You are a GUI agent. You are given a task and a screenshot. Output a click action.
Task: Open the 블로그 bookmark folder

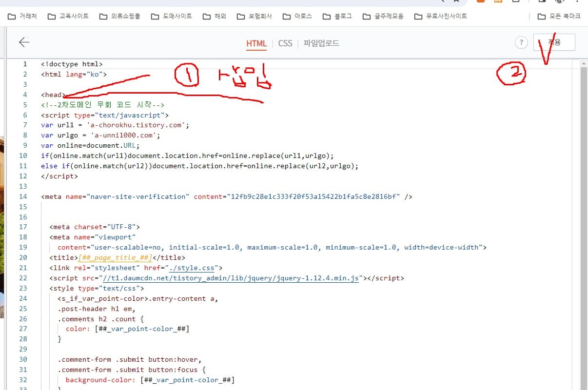pyautogui.click(x=337, y=16)
